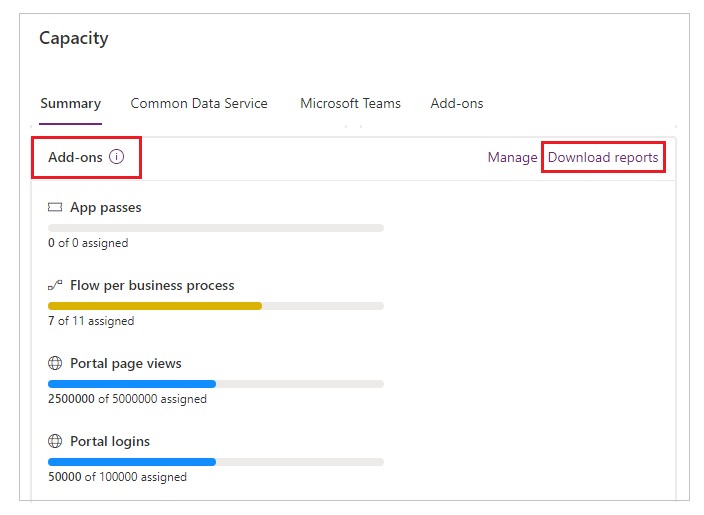The width and height of the screenshot is (704, 515).
Task: Click the '50000 of 100000 assigned' text
Action: 117,477
